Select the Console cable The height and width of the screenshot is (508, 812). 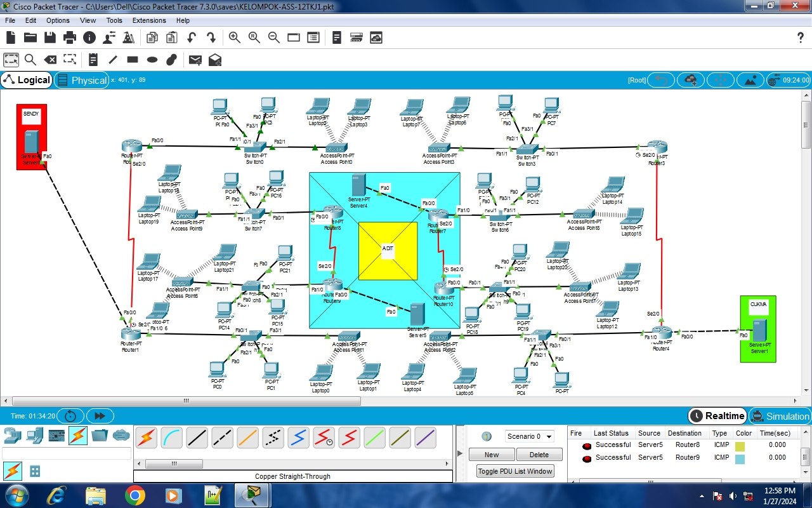[171, 438]
